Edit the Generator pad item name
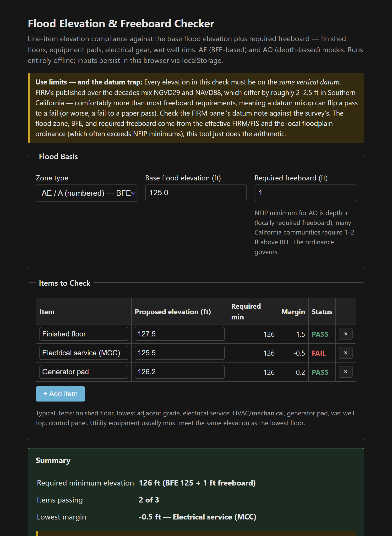This screenshot has height=536, width=392. pyautogui.click(x=84, y=372)
